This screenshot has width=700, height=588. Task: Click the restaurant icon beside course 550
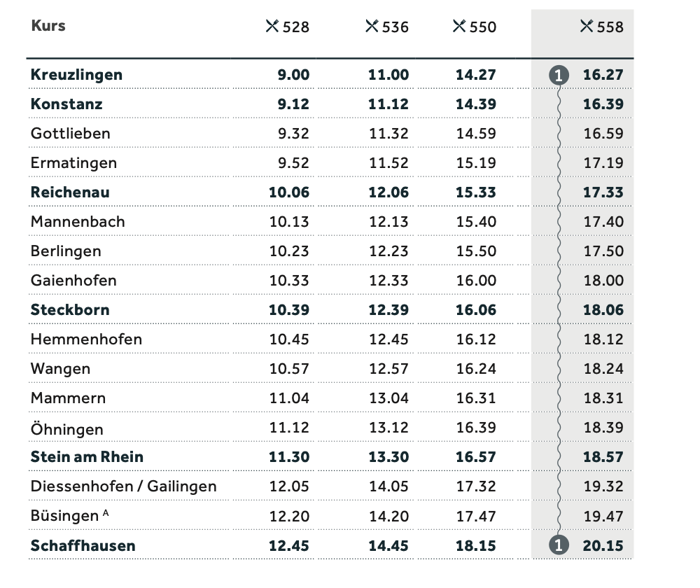pos(459,27)
